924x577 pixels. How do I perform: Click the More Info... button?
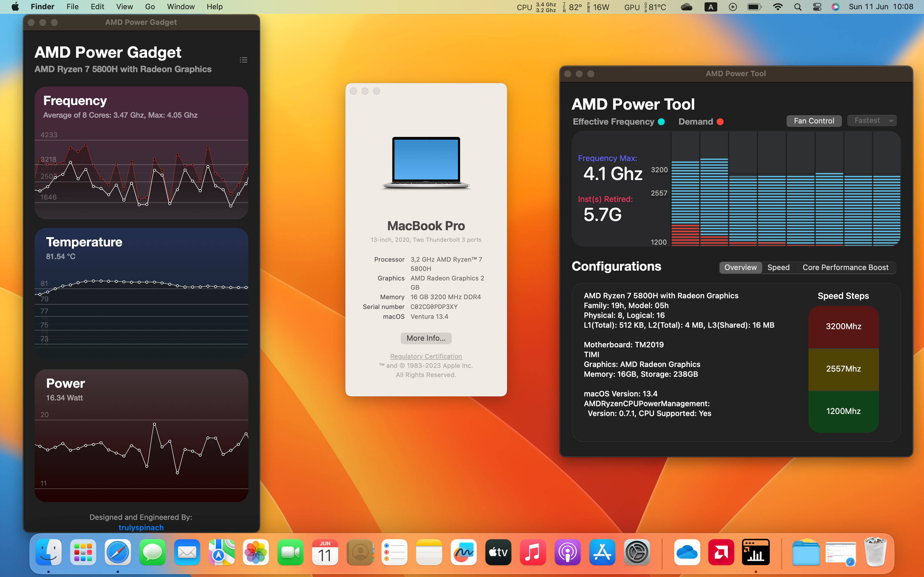pos(426,338)
